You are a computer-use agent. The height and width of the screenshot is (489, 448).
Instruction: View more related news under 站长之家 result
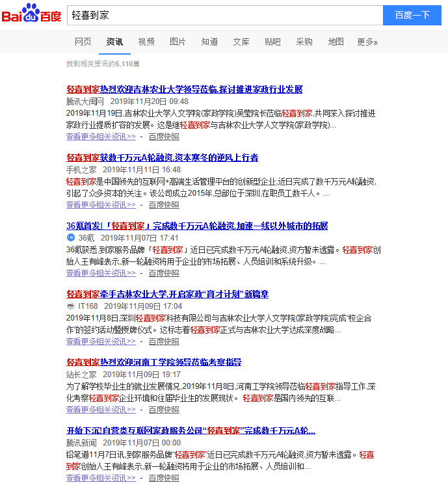[x=101, y=410]
